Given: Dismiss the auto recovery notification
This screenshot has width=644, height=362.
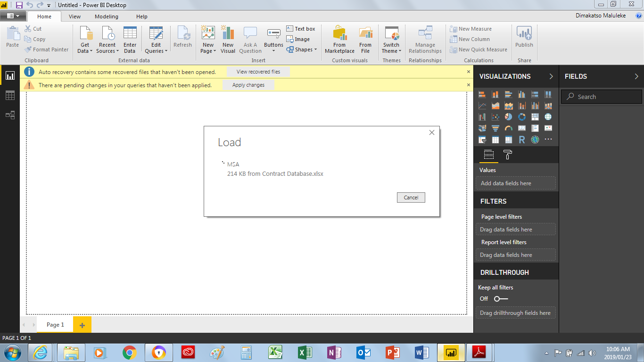Looking at the screenshot, I should pos(469,72).
